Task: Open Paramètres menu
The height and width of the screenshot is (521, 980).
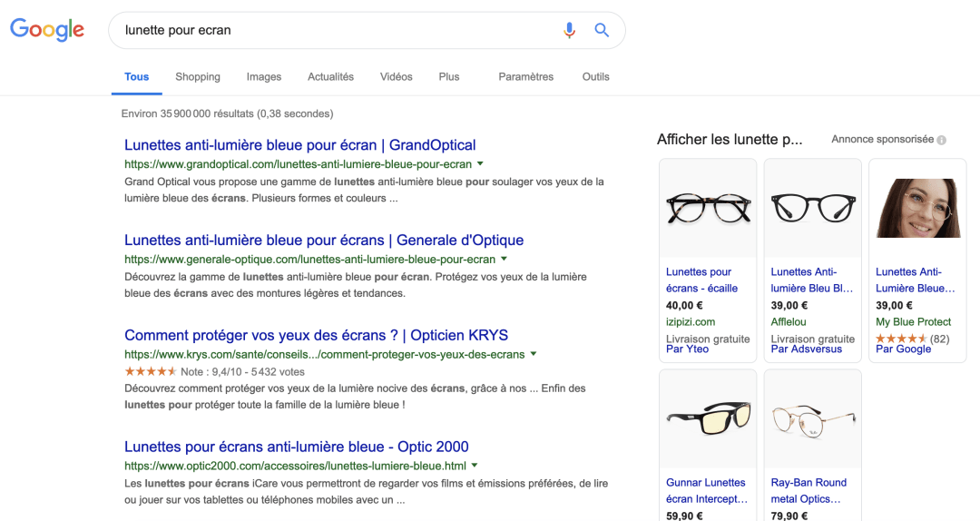Action: (x=525, y=77)
